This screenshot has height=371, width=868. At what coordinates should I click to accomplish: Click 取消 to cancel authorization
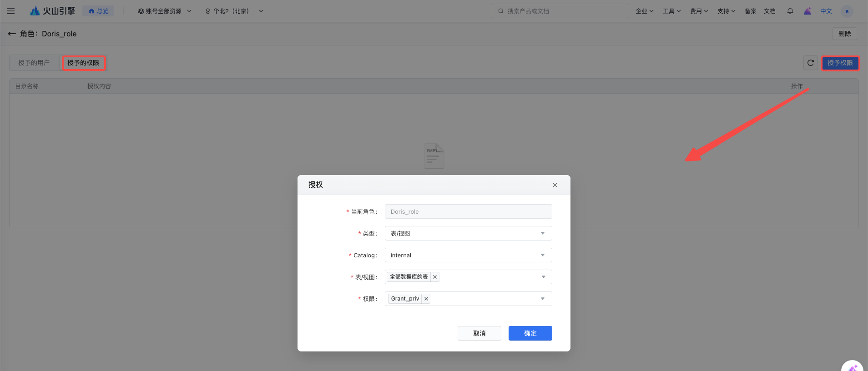pyautogui.click(x=479, y=333)
